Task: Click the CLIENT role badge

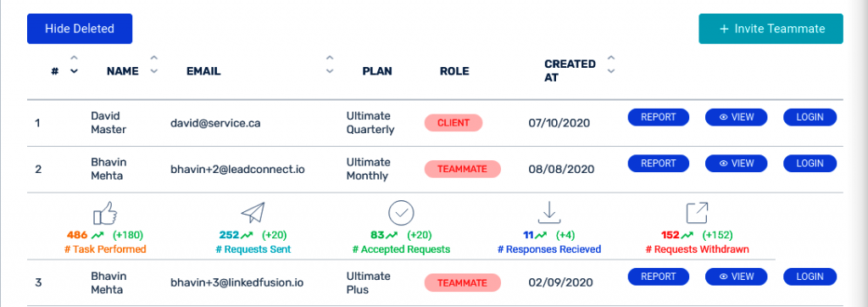Action: pyautogui.click(x=453, y=123)
